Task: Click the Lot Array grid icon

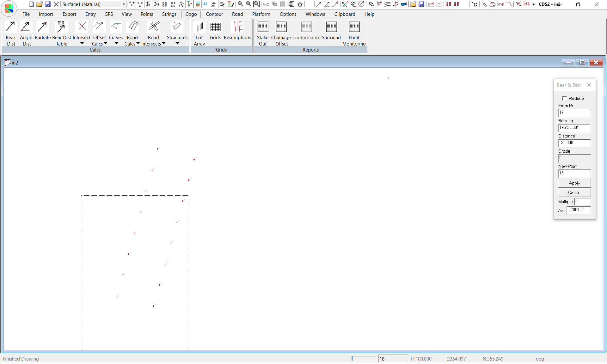Action: [x=199, y=27]
